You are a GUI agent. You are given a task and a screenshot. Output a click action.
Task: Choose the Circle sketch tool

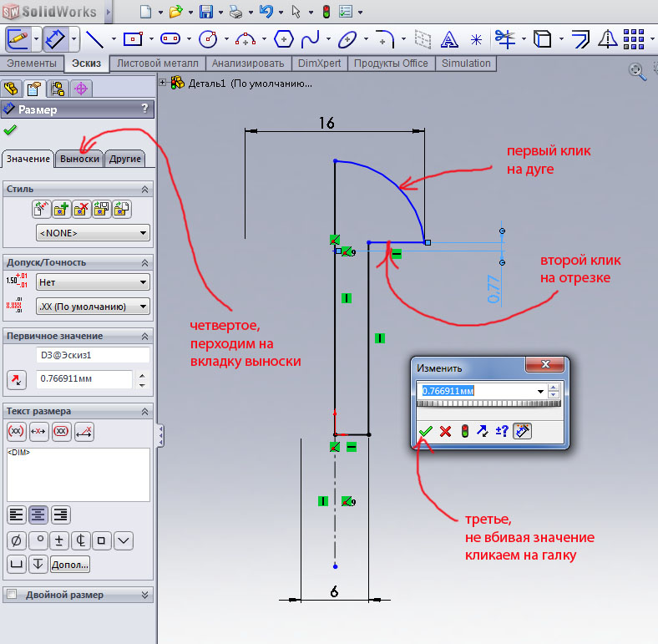pos(207,38)
